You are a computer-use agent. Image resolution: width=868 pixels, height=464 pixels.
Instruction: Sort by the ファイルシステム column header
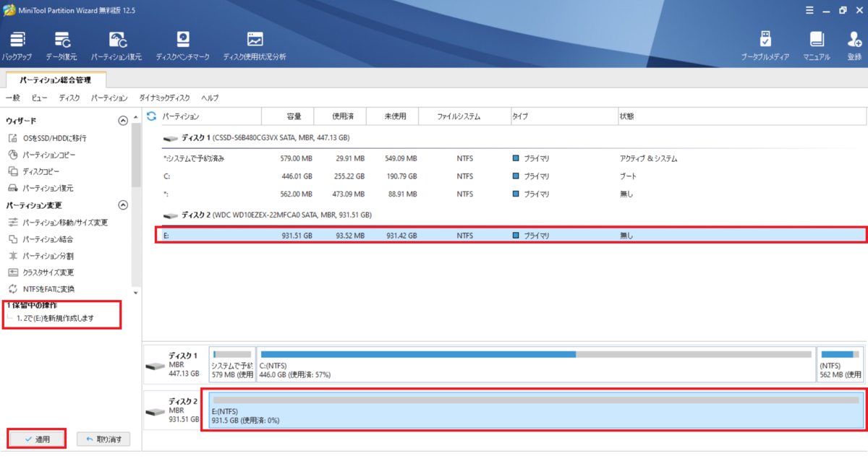(464, 116)
